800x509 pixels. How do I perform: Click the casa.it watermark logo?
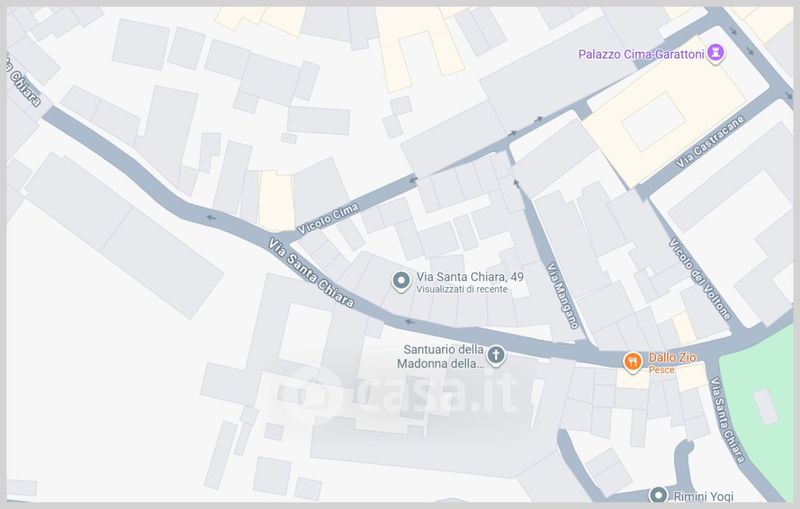[398, 394]
